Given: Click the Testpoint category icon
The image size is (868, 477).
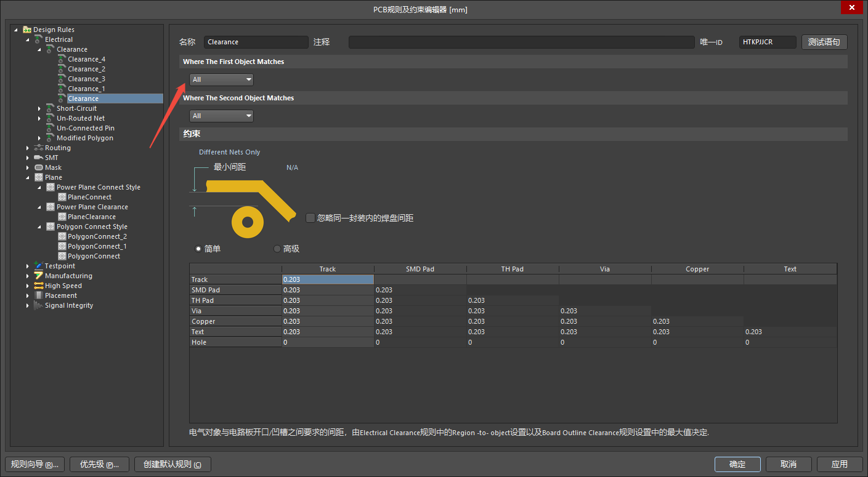Looking at the screenshot, I should coord(39,266).
